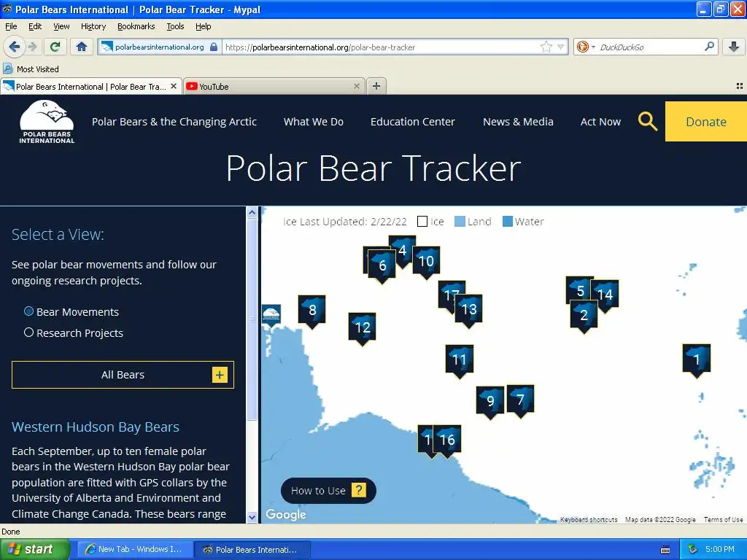Select bear marker number 10 on the map
Image resolution: width=747 pixels, height=560 pixels.
point(426,262)
